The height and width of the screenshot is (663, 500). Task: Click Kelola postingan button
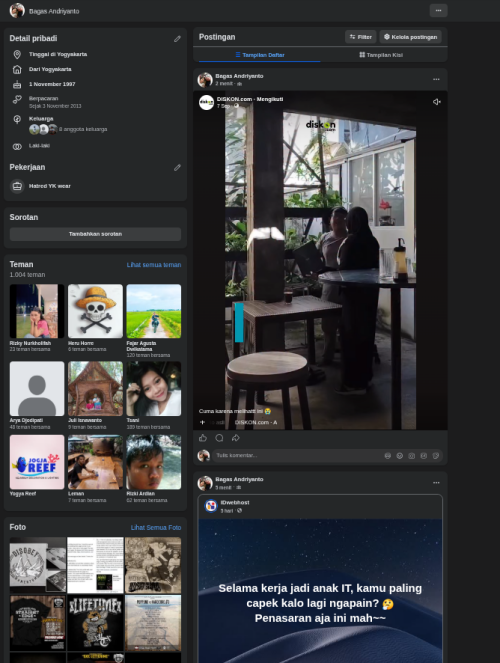click(x=410, y=37)
